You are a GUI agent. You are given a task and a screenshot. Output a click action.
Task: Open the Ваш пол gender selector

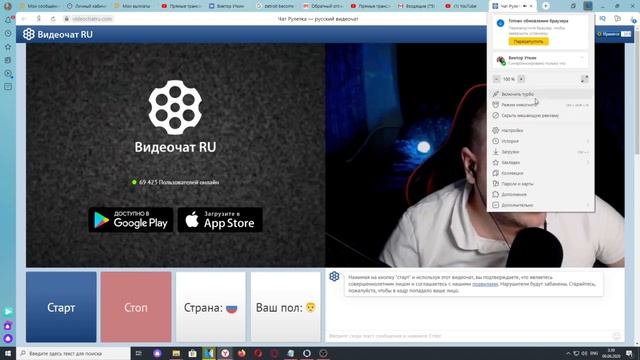(286, 307)
